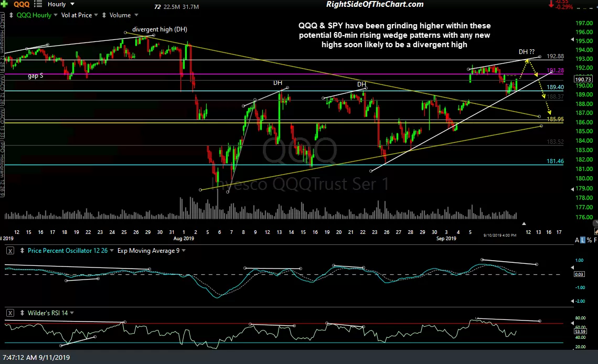This screenshot has height=364, width=598.
Task: Click the Volume plot label
Action: click(x=120, y=15)
